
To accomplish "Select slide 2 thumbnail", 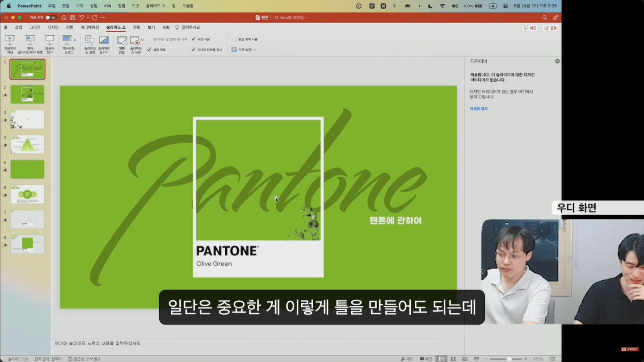I will coord(27,94).
